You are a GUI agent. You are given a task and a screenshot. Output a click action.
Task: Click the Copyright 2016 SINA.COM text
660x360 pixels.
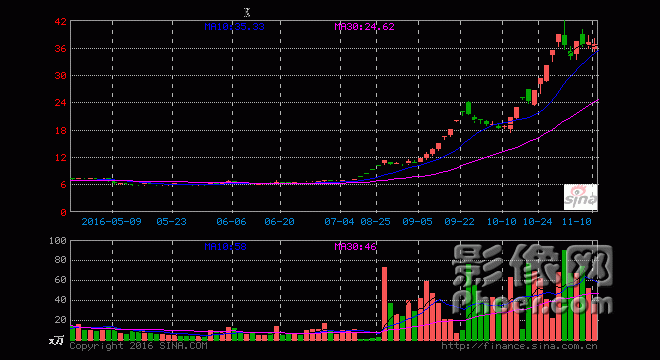[x=138, y=346]
